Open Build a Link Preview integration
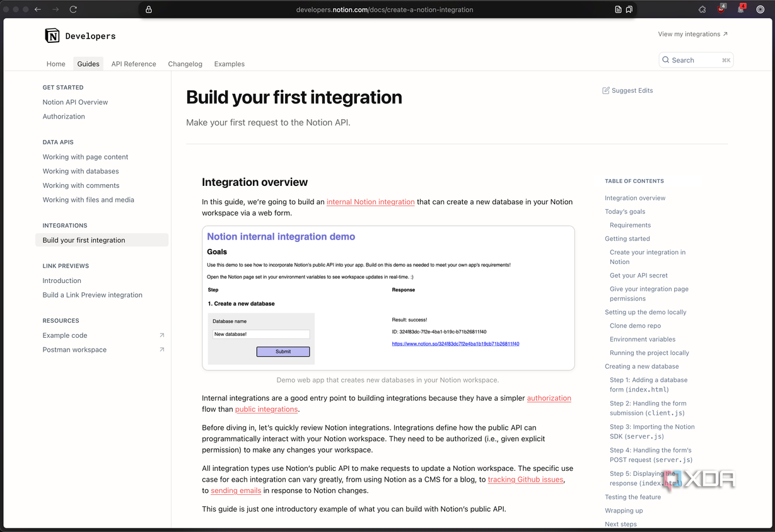The height and width of the screenshot is (532, 775). [x=92, y=295]
